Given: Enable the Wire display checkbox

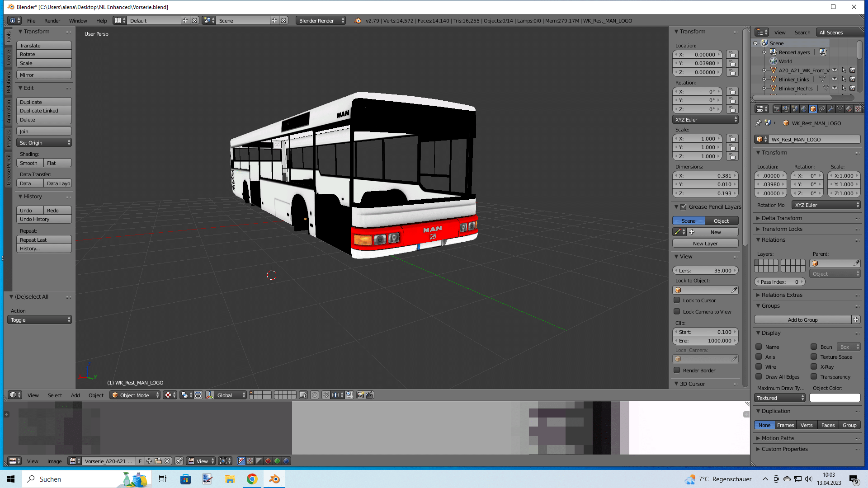Looking at the screenshot, I should tap(759, 366).
